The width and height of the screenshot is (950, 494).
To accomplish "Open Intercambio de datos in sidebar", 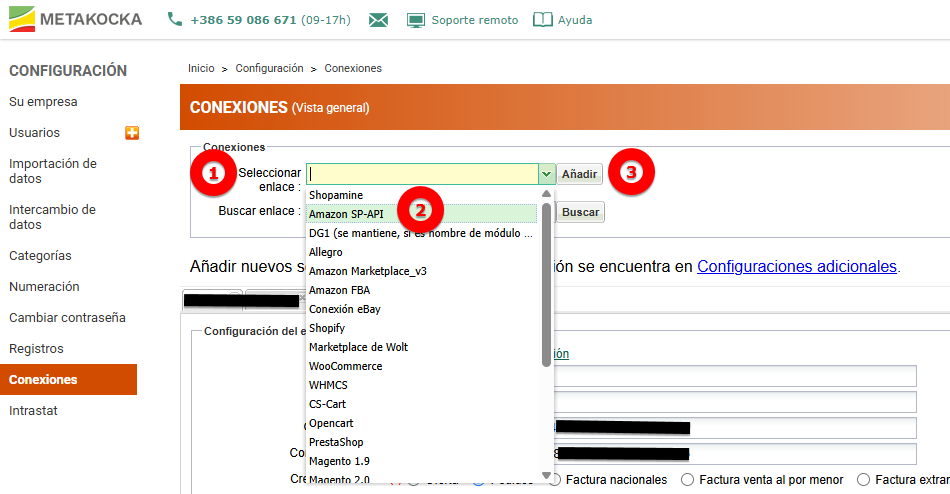I will pyautogui.click(x=52, y=217).
